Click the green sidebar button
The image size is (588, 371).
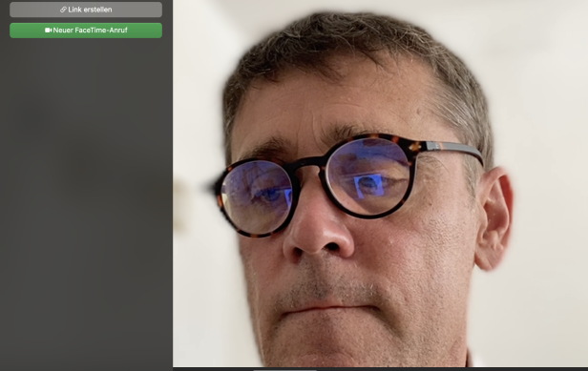86,31
